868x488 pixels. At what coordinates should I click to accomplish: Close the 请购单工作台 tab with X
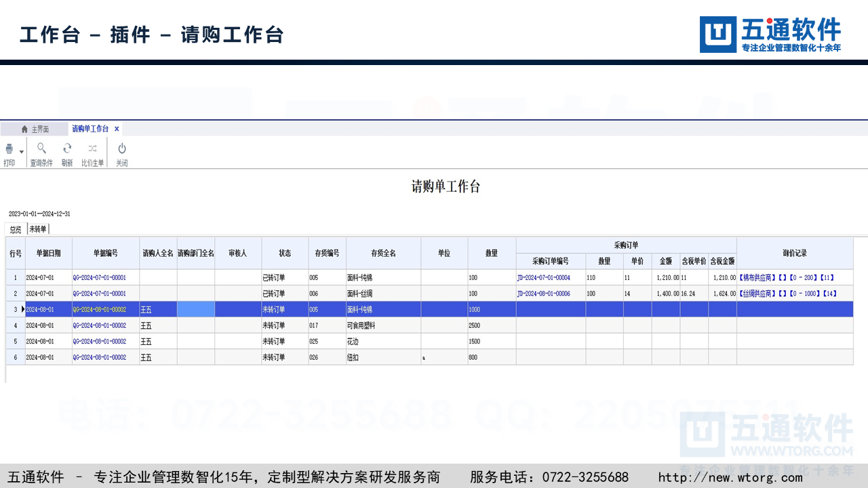117,129
